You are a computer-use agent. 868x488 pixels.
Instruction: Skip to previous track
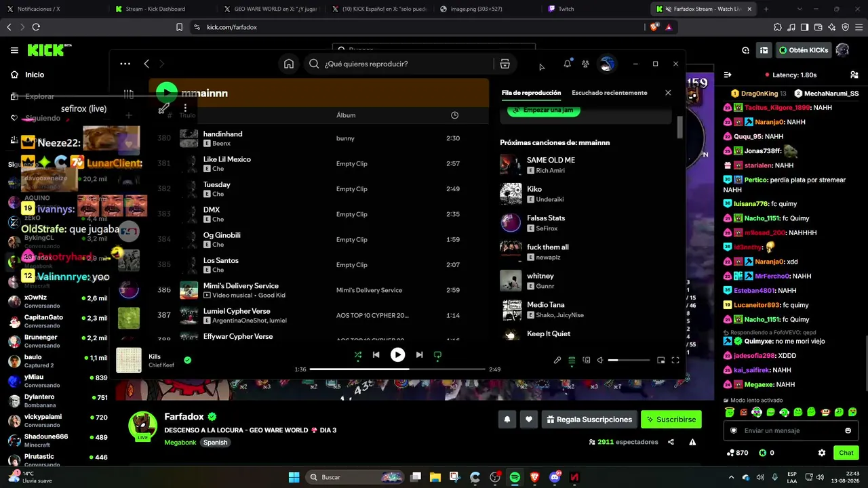click(x=376, y=354)
